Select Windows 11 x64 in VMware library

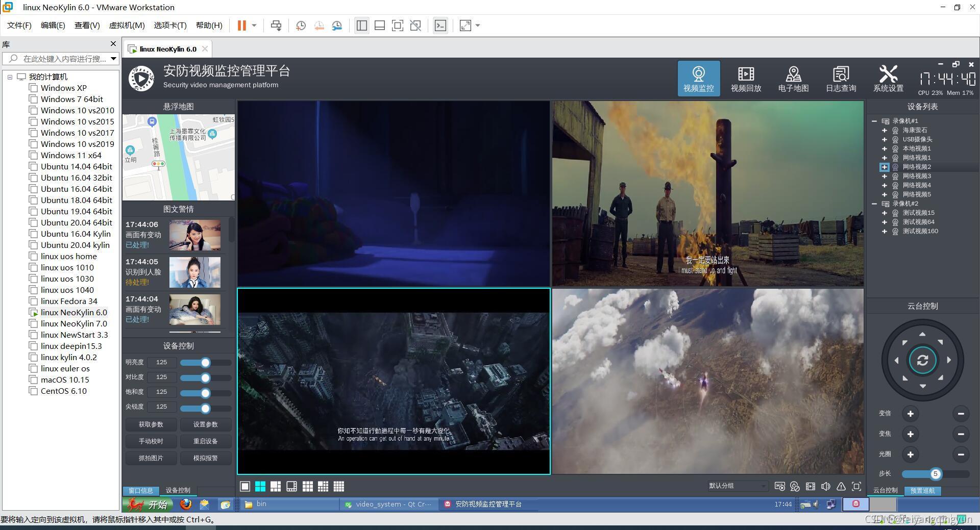pos(71,156)
